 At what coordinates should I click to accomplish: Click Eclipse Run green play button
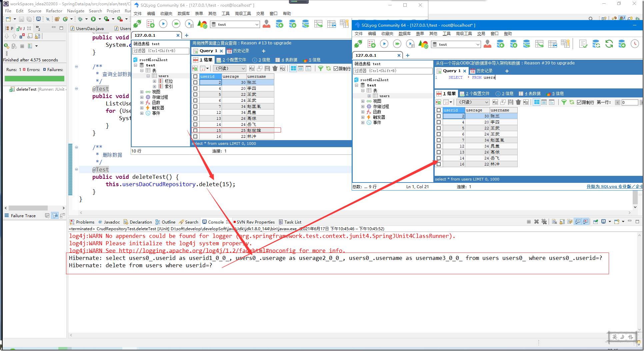[x=93, y=19]
